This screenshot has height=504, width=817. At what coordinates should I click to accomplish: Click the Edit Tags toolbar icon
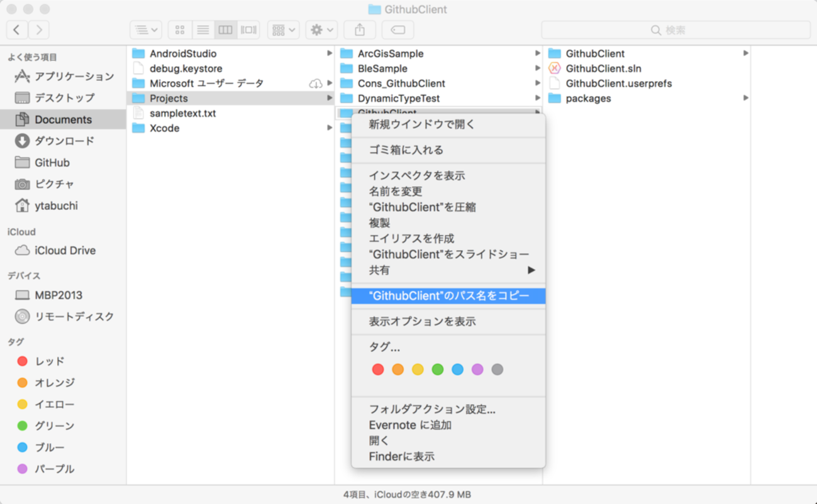(397, 30)
